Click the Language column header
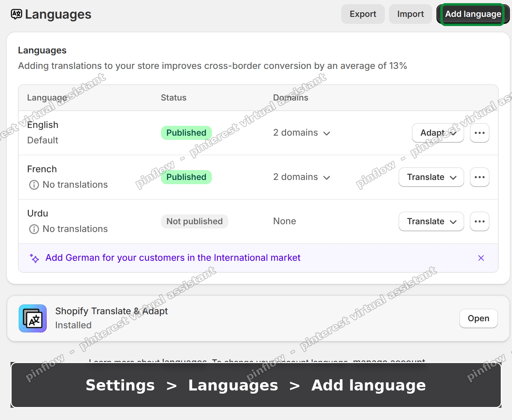Image resolution: width=512 pixels, height=420 pixels. point(47,98)
